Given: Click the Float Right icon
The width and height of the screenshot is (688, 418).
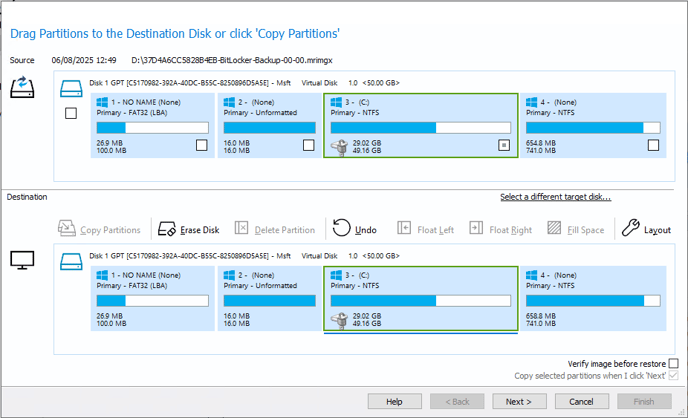Looking at the screenshot, I should click(476, 228).
